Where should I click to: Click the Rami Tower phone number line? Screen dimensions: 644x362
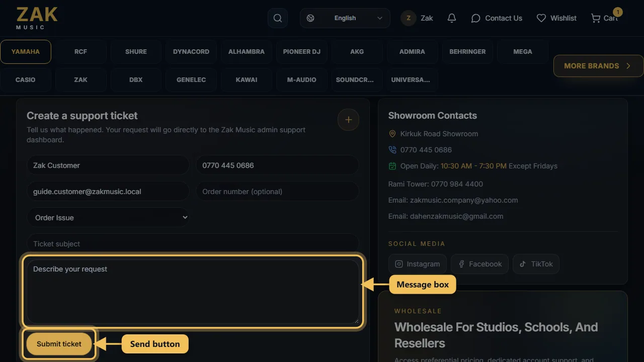point(436,184)
